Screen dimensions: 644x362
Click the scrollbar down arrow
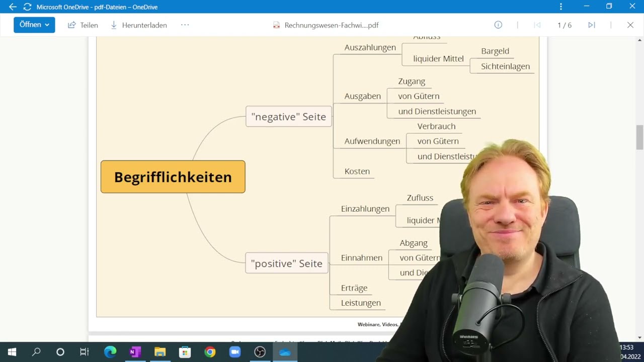click(639, 337)
